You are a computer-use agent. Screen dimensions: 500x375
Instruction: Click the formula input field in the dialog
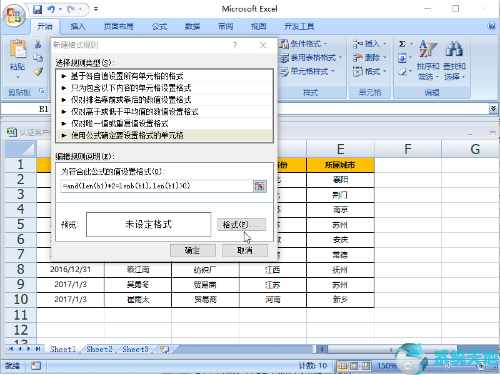tap(157, 186)
